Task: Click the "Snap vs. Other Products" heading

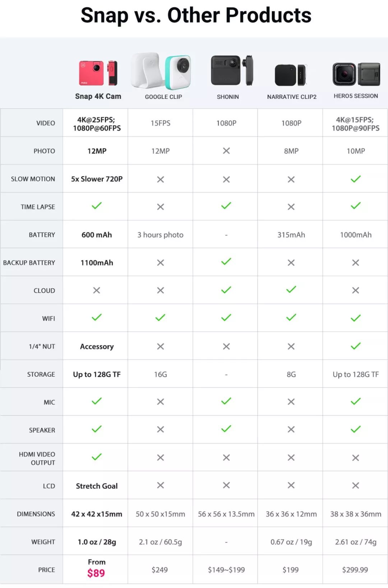Action: point(196,15)
